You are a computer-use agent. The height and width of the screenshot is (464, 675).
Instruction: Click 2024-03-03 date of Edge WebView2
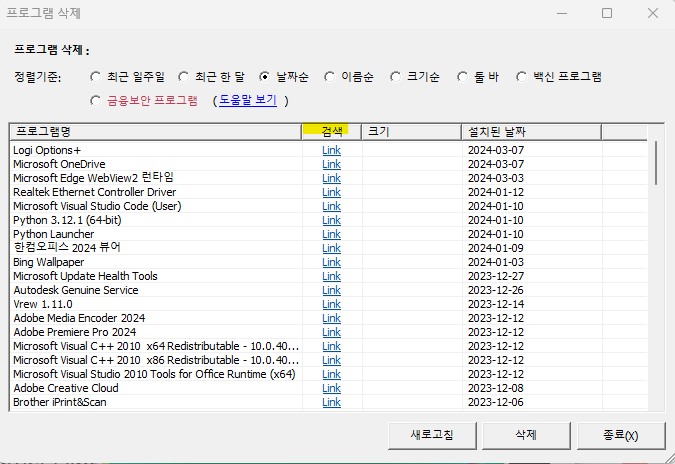coord(495,178)
